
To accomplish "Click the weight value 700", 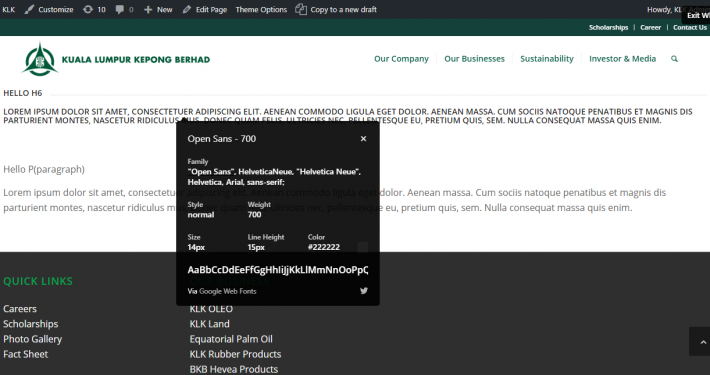I will (254, 215).
